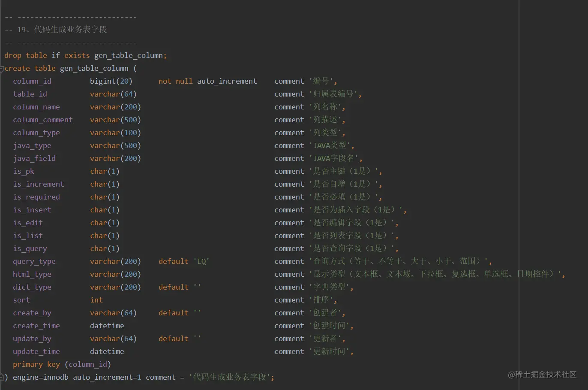Click the comment '更新时间' string

(x=330, y=352)
